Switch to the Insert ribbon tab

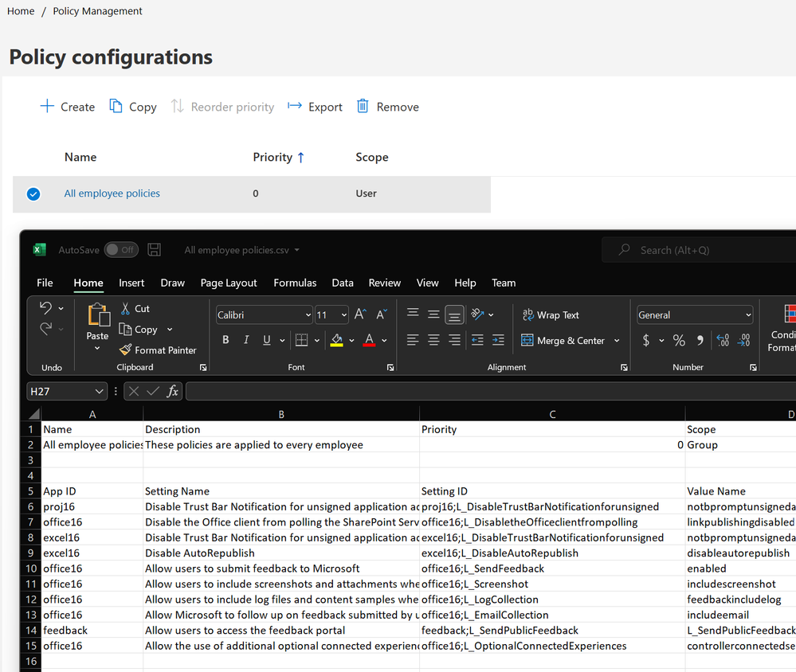(131, 283)
